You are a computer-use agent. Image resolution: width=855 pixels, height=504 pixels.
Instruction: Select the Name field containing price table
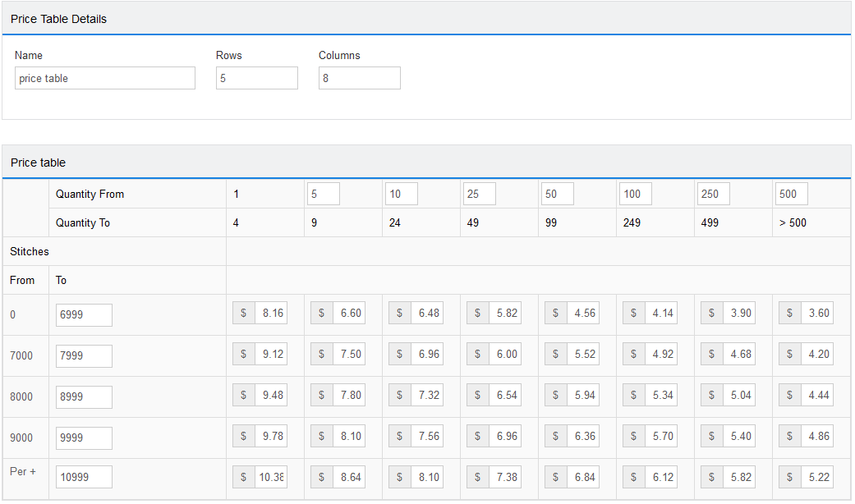coord(104,77)
